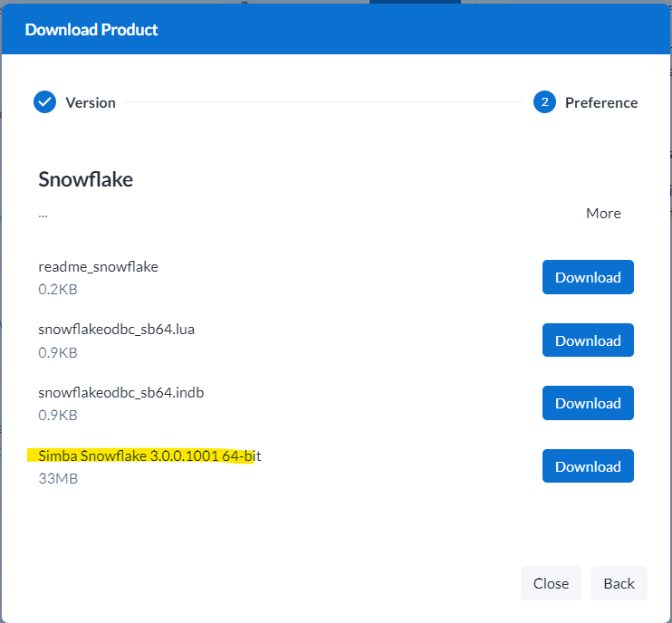Viewport: 672px width, 623px height.
Task: Close the Download Product dialog
Action: [551, 583]
